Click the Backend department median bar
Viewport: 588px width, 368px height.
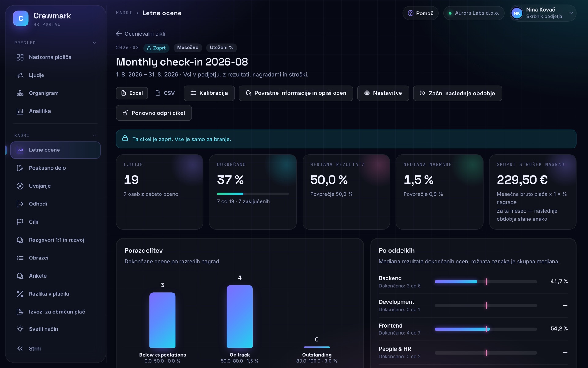486,282
